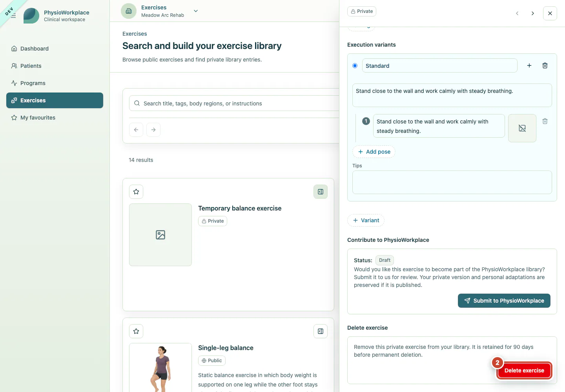Screen dimensions: 565x392
Task: Close the exercise detail panel
Action: tap(550, 13)
